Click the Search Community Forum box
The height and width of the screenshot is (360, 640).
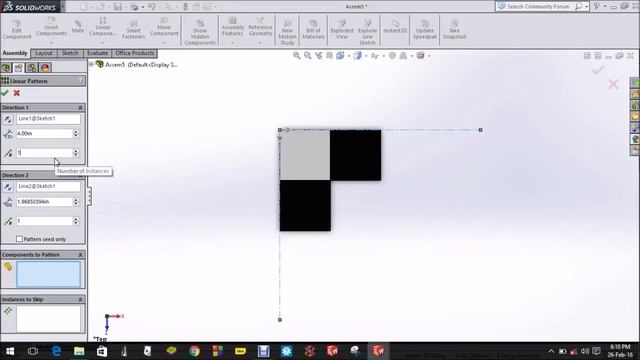538,6
